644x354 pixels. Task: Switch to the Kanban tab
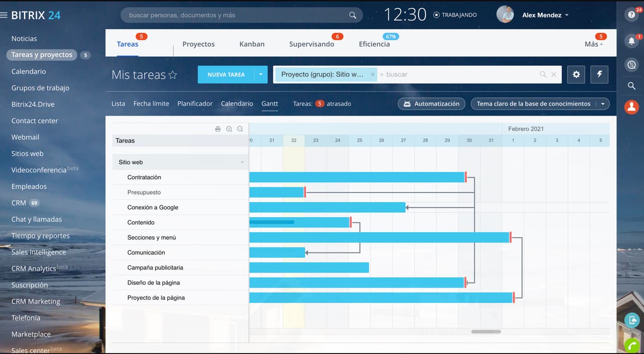tap(252, 44)
